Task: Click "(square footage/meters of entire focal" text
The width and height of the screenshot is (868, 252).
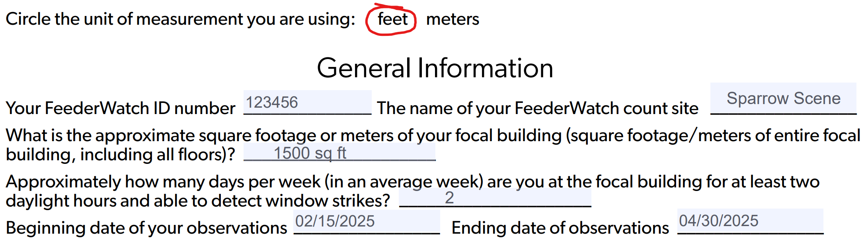Action: click(x=714, y=136)
